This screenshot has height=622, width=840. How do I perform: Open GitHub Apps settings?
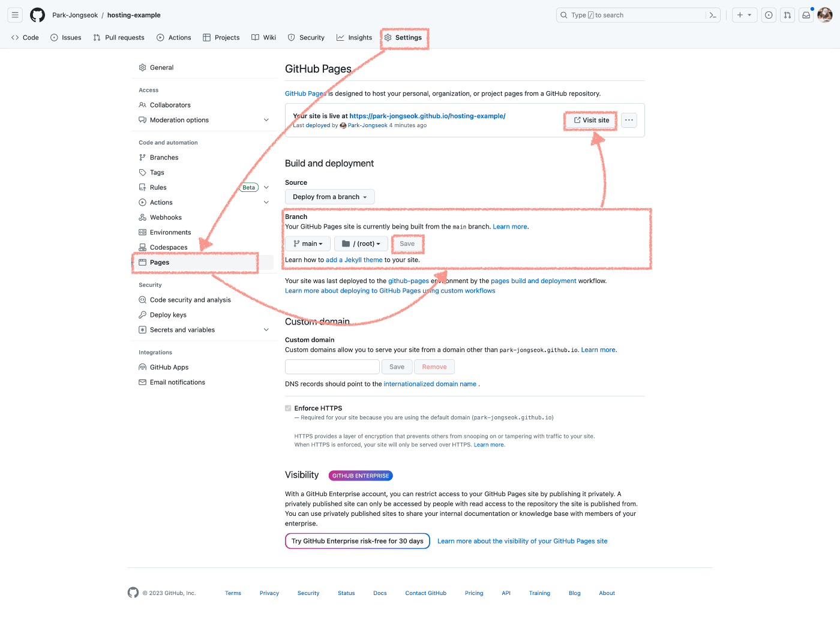click(x=203, y=368)
